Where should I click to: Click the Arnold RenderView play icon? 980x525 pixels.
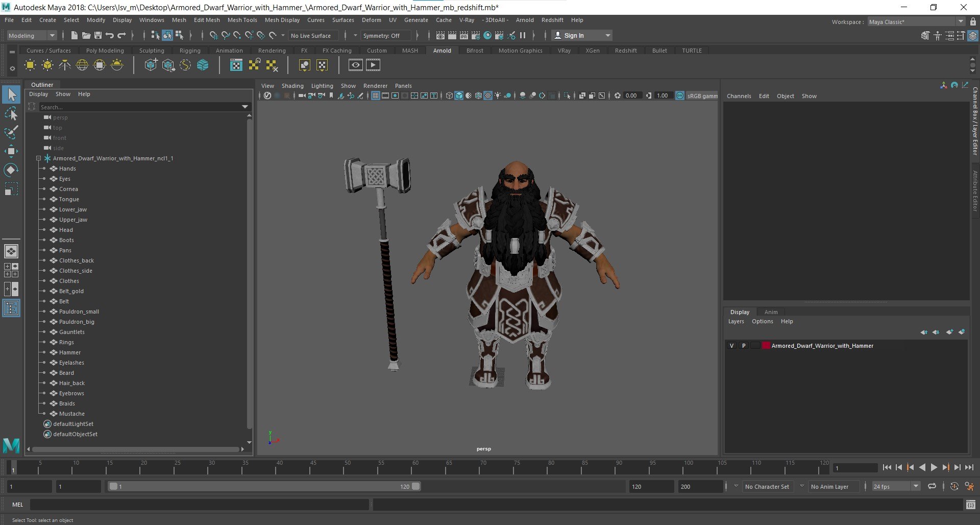click(373, 65)
